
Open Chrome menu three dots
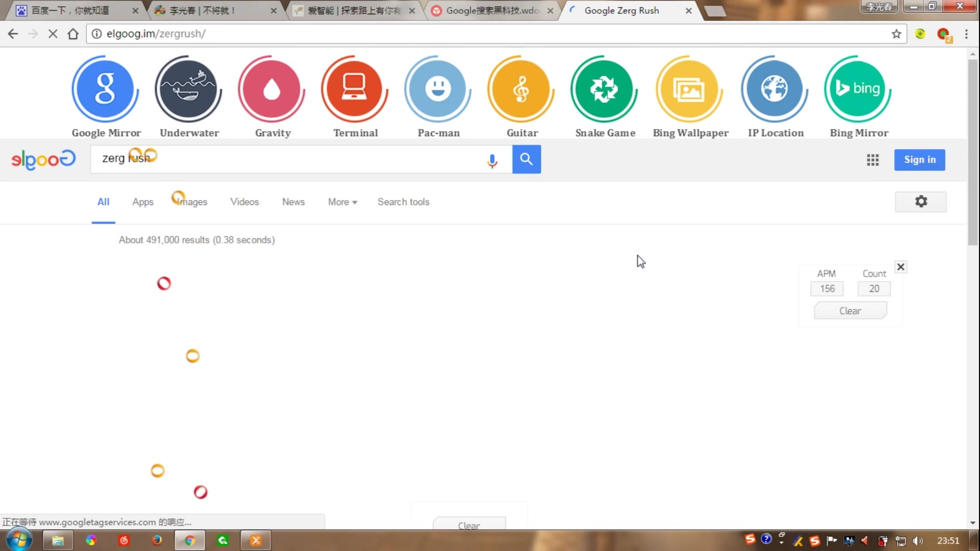[966, 34]
